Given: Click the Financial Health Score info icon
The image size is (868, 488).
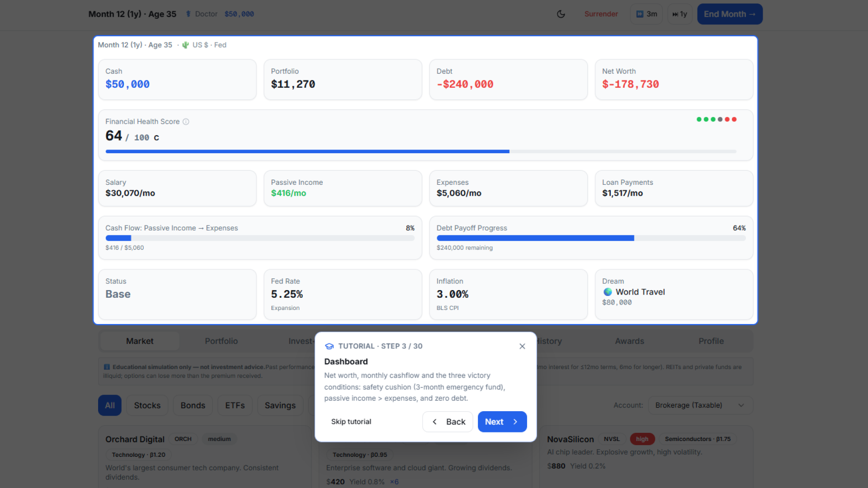Looking at the screenshot, I should tap(186, 122).
